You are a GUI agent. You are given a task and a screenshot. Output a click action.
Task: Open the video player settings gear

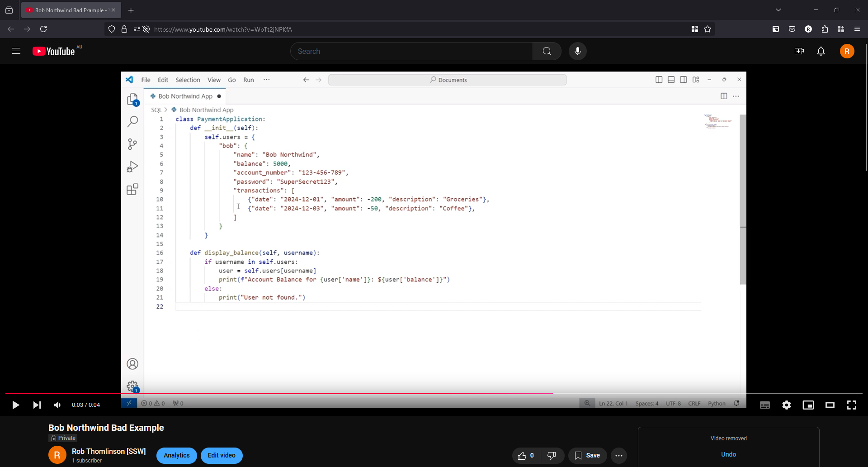[787, 405]
